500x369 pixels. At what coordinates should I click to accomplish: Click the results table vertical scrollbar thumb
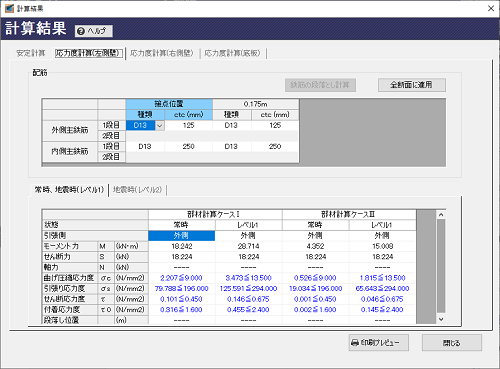coord(441,266)
